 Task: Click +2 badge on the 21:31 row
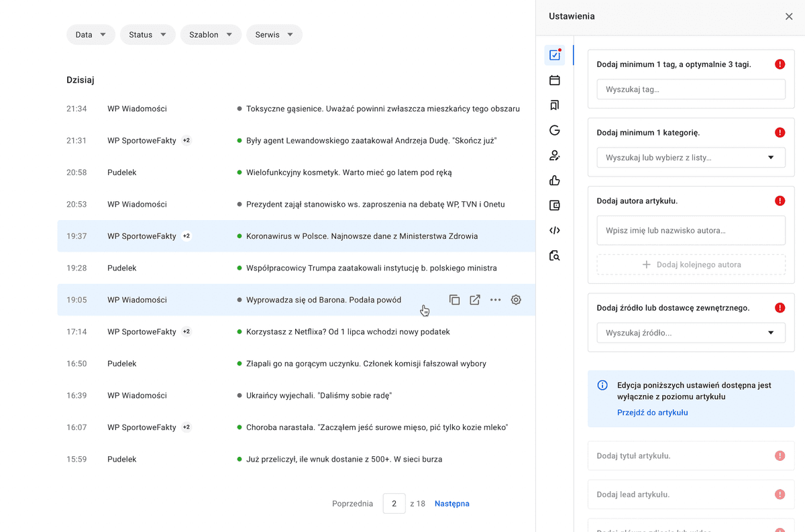[186, 141]
